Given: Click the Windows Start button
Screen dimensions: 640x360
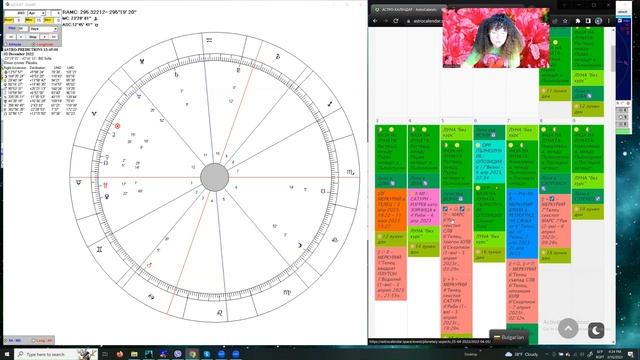Looking at the screenshot, I should pos(7,354).
